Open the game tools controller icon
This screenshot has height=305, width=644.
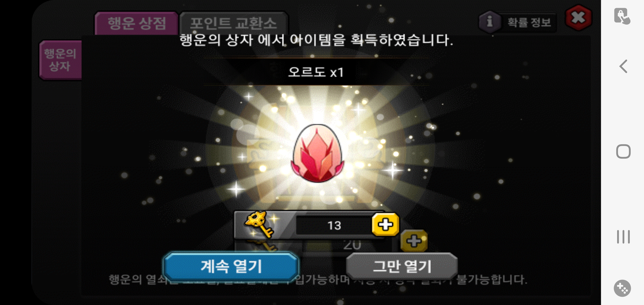point(622,288)
